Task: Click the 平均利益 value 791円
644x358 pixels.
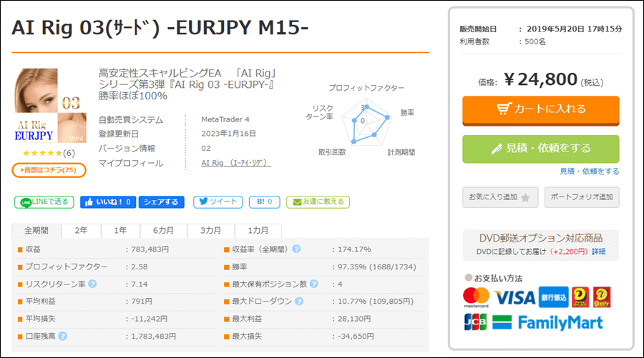Action: click(142, 302)
